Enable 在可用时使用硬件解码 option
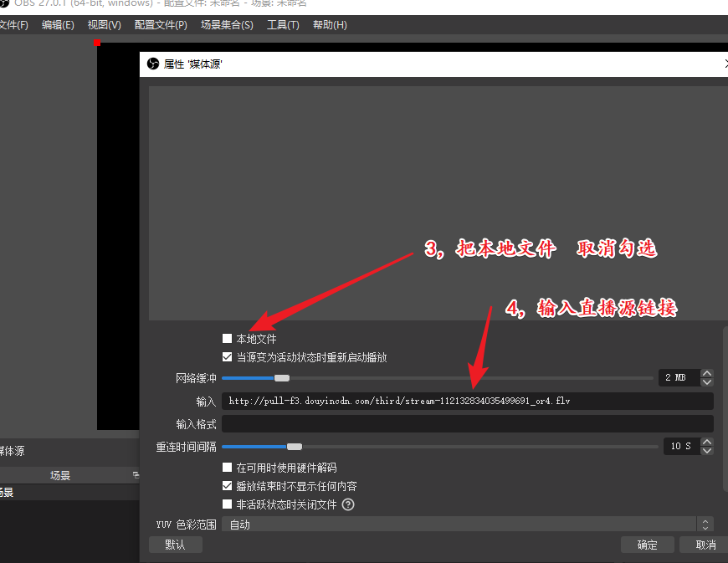The height and width of the screenshot is (563, 728). click(x=227, y=468)
